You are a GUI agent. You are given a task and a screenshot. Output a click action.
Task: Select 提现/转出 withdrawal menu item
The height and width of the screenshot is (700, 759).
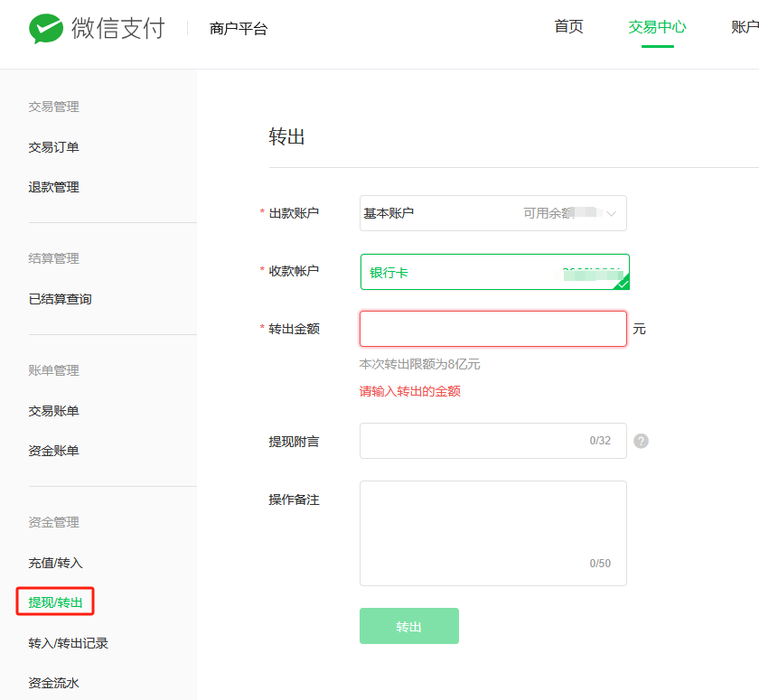point(54,602)
